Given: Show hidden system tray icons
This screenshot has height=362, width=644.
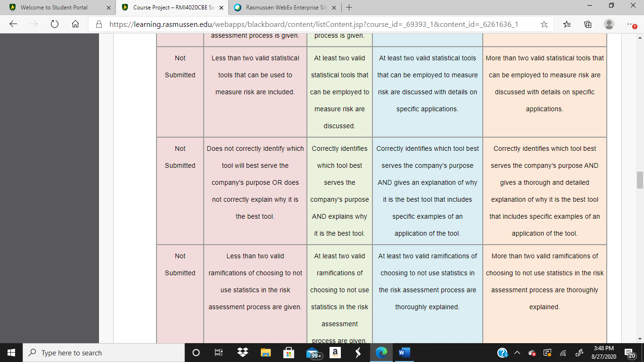Looking at the screenshot, I should click(x=517, y=353).
